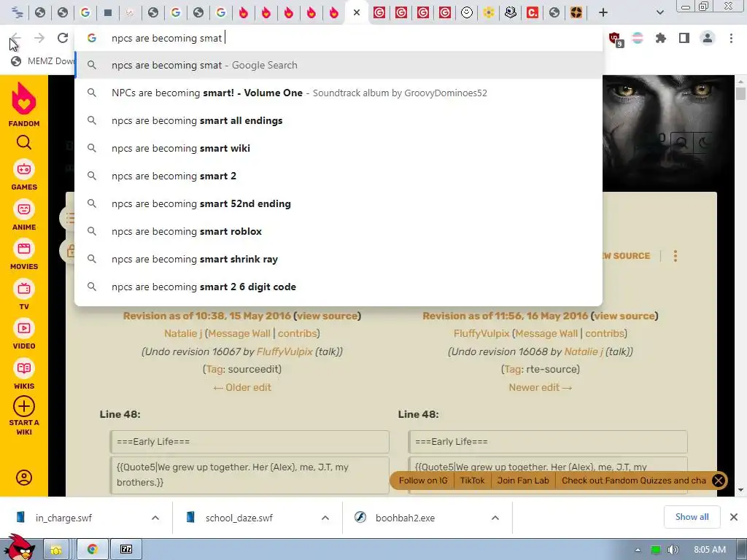Click Show all downloads button
The height and width of the screenshot is (560, 747).
pos(692,517)
